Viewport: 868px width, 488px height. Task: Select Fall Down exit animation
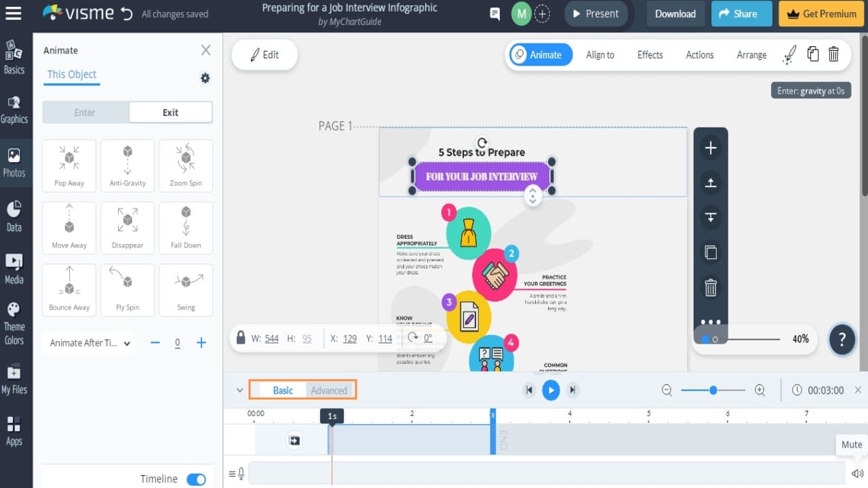[x=186, y=228]
